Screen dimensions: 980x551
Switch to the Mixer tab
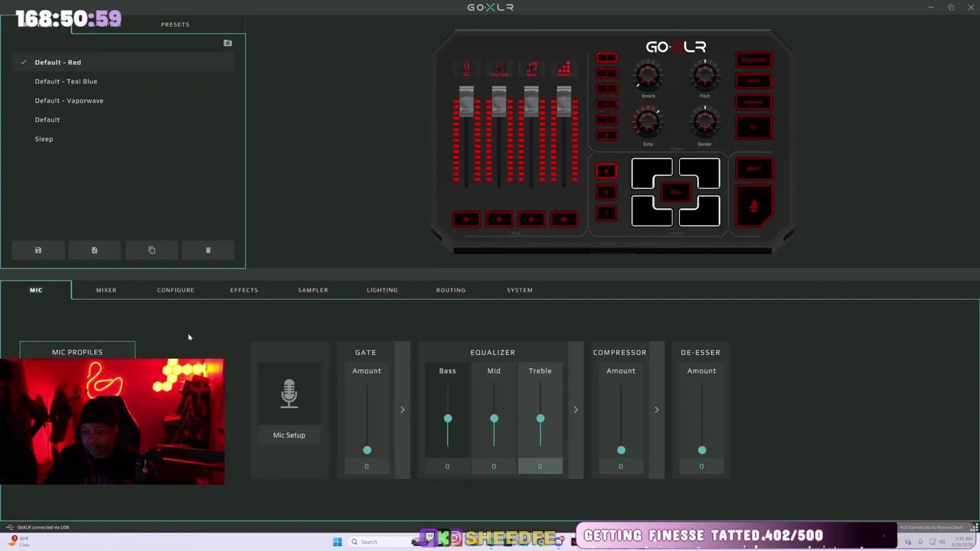[x=106, y=290]
